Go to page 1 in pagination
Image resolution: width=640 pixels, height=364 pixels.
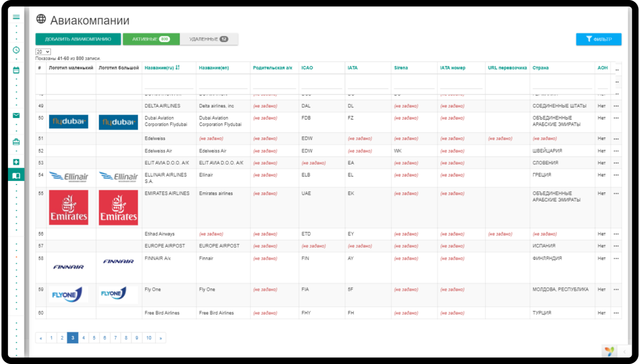[51, 338]
